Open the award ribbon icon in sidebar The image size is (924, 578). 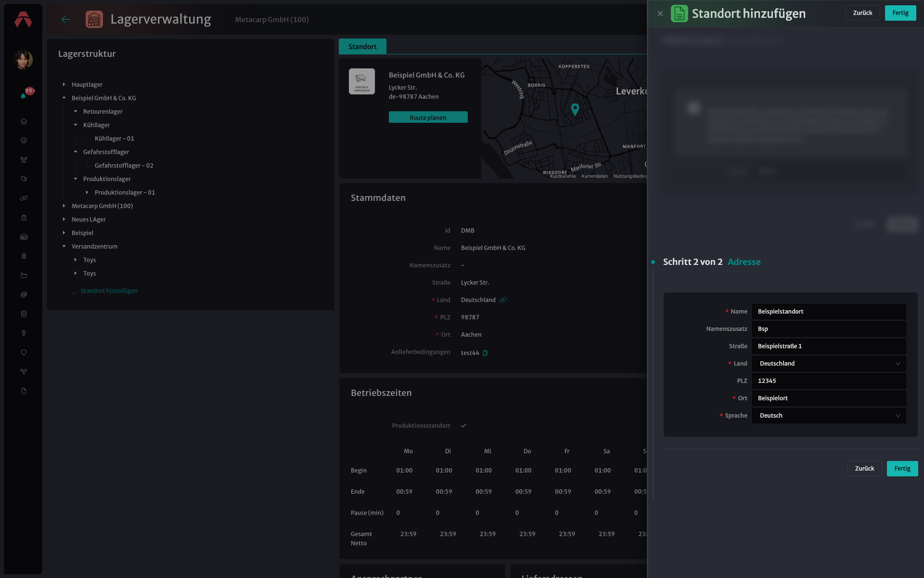coord(24,256)
